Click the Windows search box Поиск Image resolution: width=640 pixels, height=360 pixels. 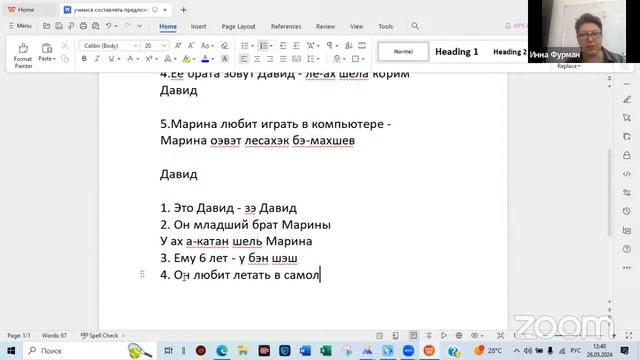[x=90, y=351]
